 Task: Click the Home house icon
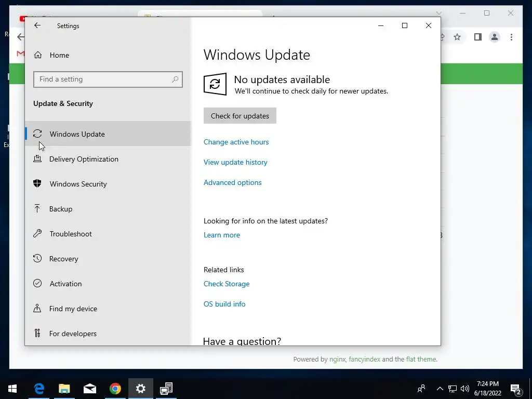[37, 55]
